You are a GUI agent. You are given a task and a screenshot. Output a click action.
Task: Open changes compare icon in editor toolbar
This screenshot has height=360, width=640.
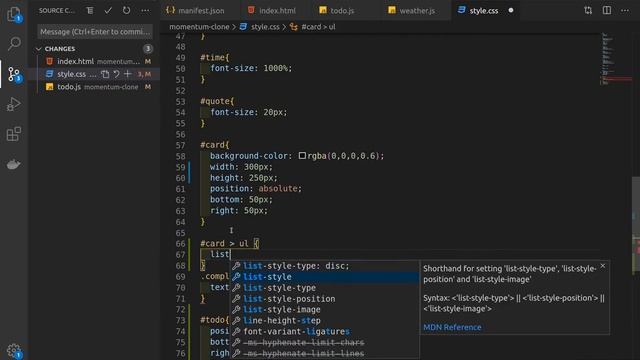coord(588,11)
